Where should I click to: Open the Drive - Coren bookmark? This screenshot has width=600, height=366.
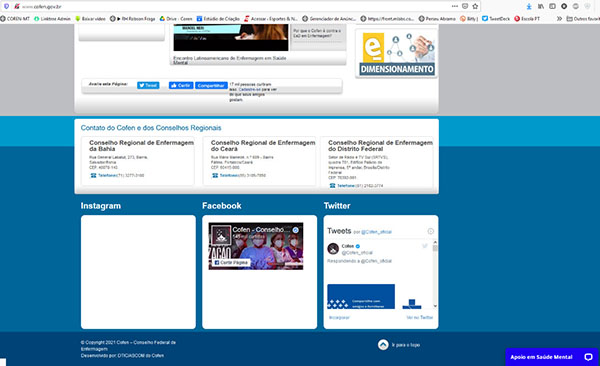(x=176, y=18)
